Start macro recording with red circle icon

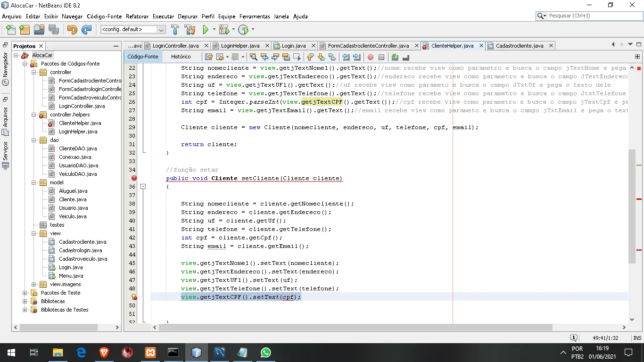coord(370,57)
